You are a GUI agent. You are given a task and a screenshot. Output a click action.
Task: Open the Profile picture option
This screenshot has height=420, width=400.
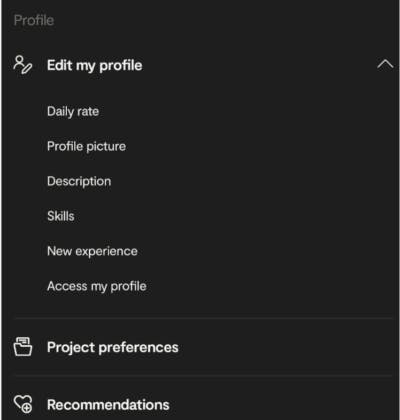tap(86, 146)
